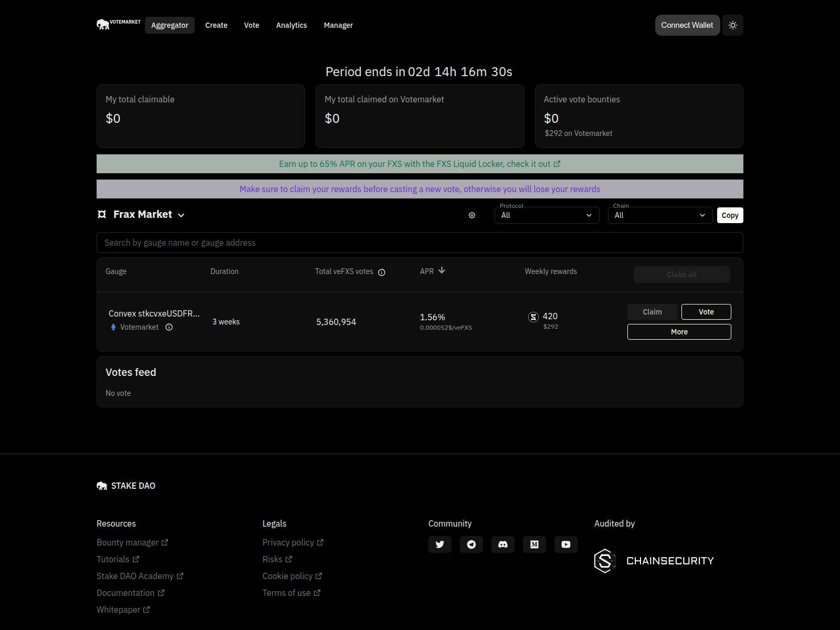Click the info icon next to Votemarket

169,327
